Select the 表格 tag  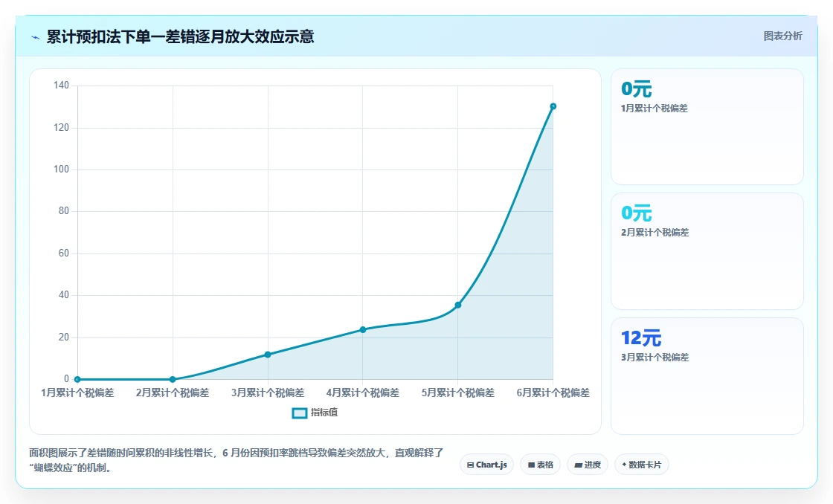point(540,465)
